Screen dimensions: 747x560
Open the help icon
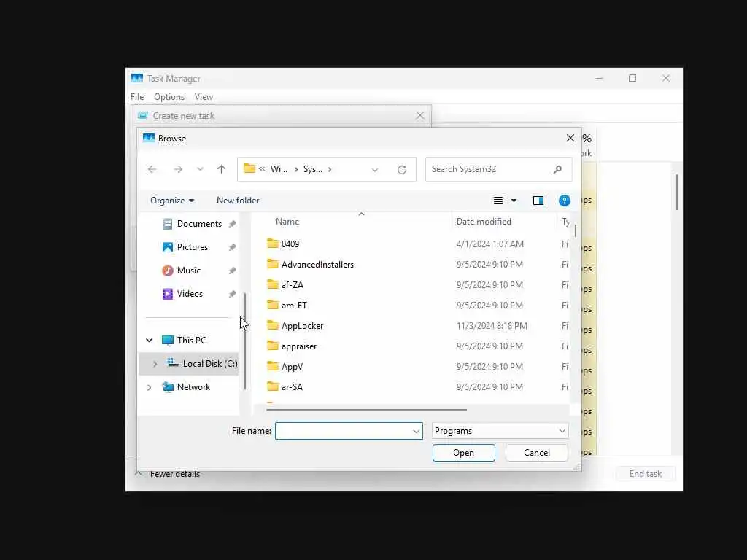coord(565,201)
